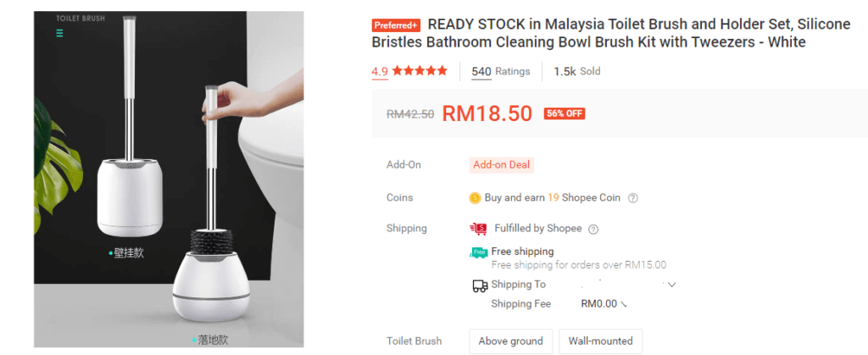Open the 540 Ratings section
The width and height of the screenshot is (868, 355).
click(x=500, y=71)
